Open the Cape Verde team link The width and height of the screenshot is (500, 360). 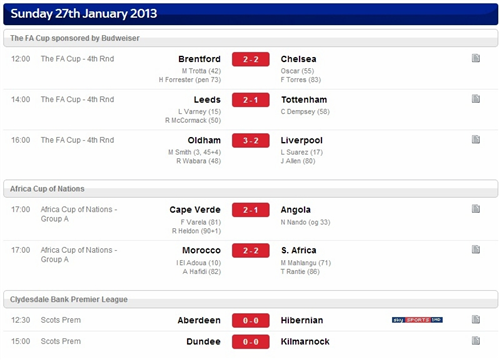(x=195, y=210)
